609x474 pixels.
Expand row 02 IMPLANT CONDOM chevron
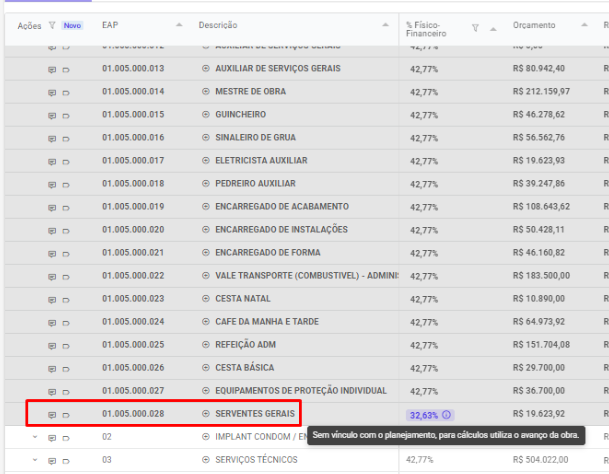point(35,437)
